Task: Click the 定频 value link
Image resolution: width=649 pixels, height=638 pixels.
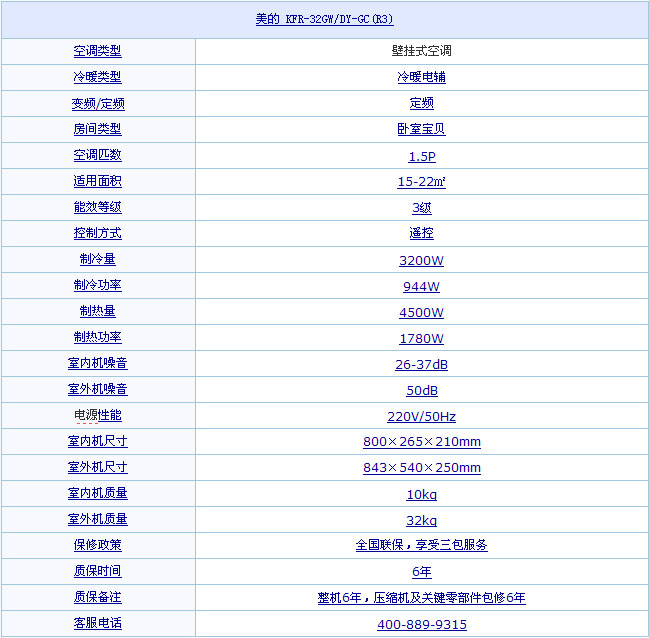Action: click(421, 103)
